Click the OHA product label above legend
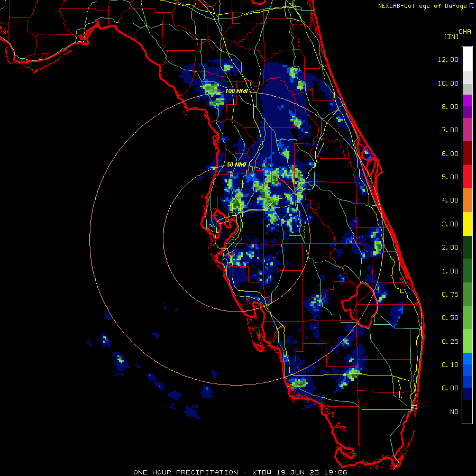The width and height of the screenshot is (476, 476). coord(465,32)
